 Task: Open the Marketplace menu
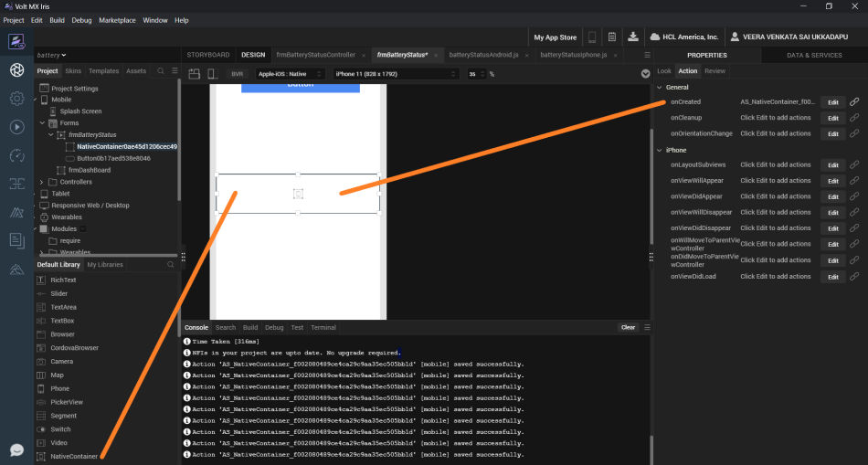tap(117, 20)
